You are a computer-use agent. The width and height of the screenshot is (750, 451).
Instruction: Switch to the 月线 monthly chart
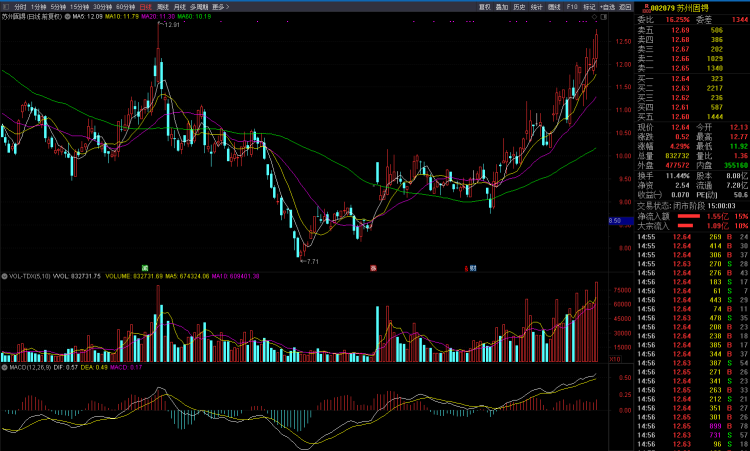[x=179, y=7]
